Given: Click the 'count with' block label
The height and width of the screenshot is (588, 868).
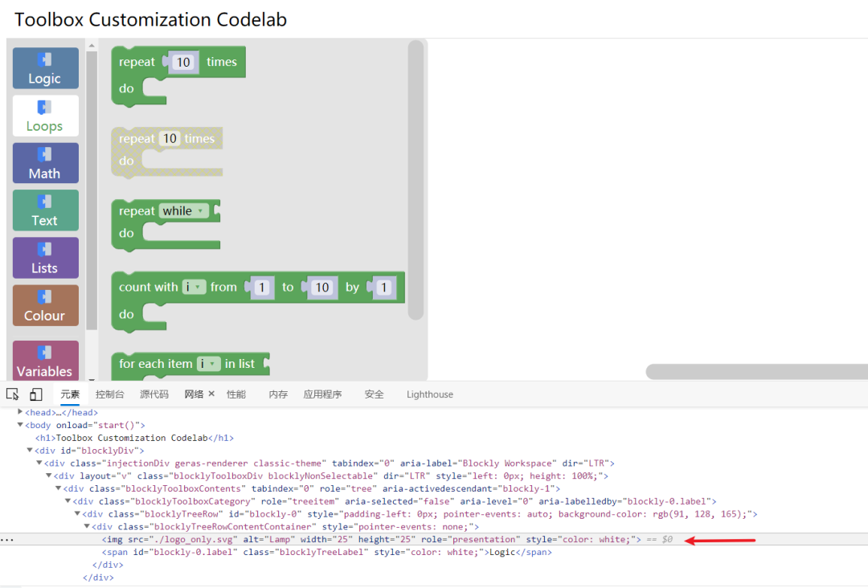Looking at the screenshot, I should pos(148,287).
